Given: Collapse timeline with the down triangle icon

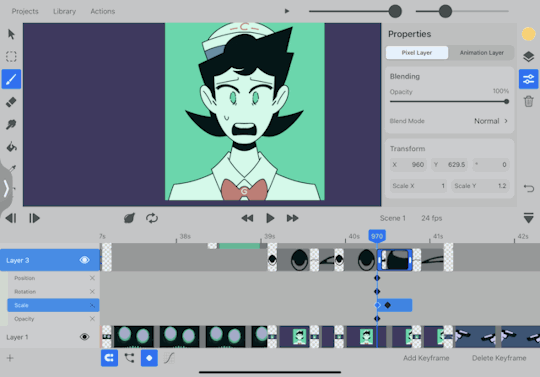Looking at the screenshot, I should point(528,218).
